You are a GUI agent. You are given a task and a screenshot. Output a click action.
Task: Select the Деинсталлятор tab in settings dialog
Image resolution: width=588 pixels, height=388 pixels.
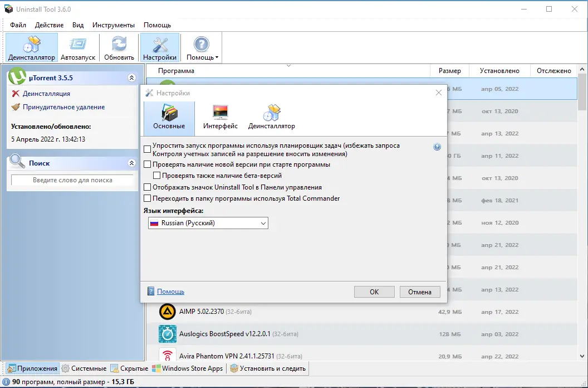point(272,118)
